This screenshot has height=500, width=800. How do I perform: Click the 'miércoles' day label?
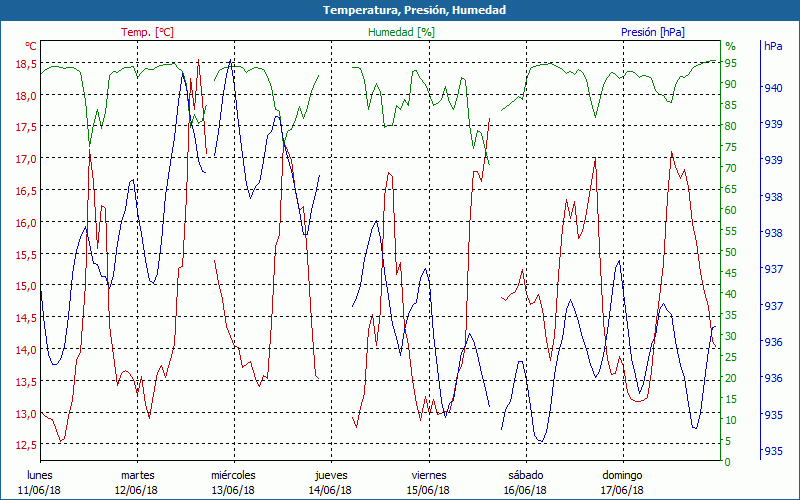pyautogui.click(x=234, y=475)
